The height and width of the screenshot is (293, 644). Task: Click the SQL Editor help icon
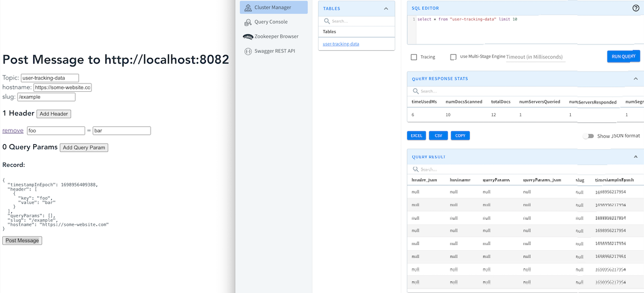click(x=636, y=8)
